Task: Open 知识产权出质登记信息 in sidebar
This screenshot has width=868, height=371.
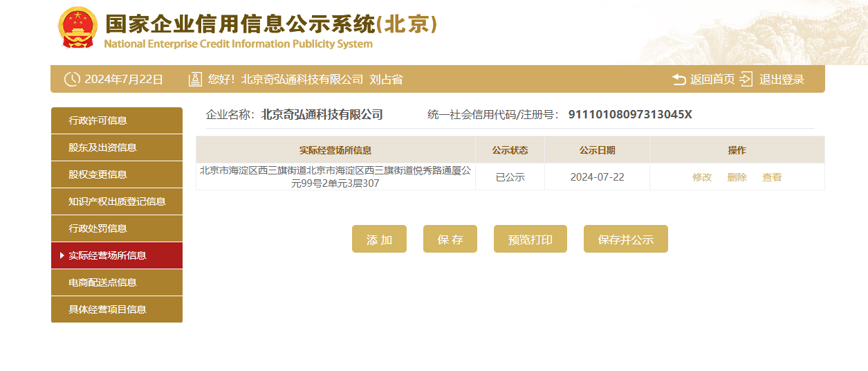Action: 117,201
